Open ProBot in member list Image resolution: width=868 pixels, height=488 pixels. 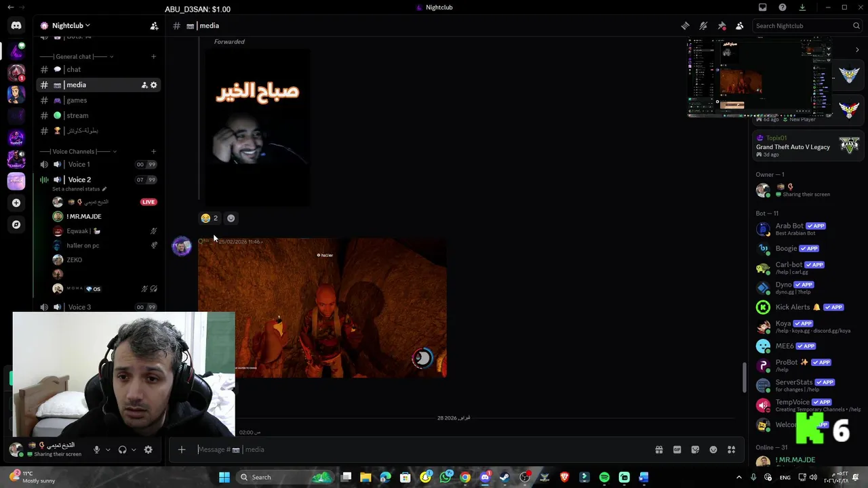point(807,365)
